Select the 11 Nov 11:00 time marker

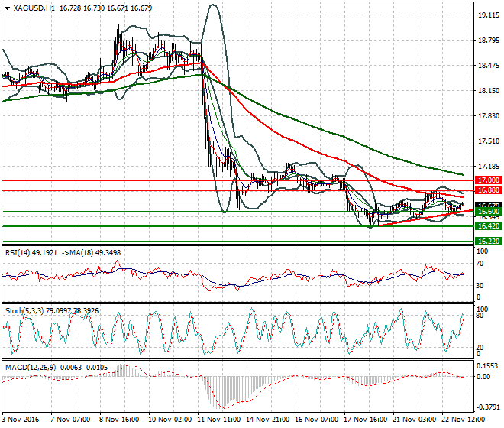218,420
